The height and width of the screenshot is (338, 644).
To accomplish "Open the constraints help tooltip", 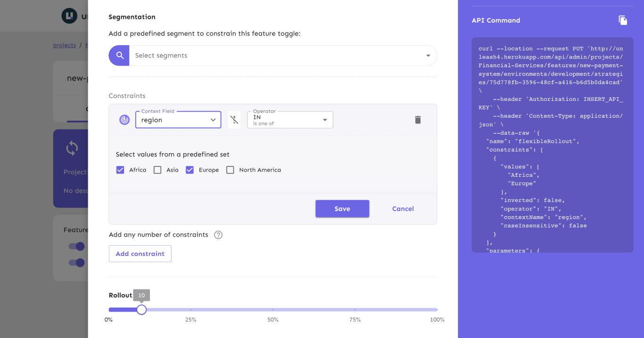I will tap(218, 234).
